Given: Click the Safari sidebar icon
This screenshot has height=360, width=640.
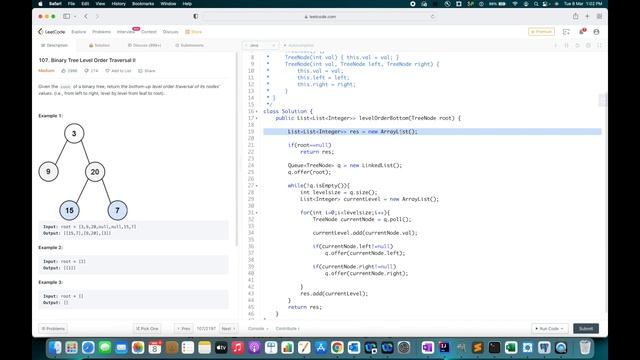Looking at the screenshot, I should click(67, 16).
